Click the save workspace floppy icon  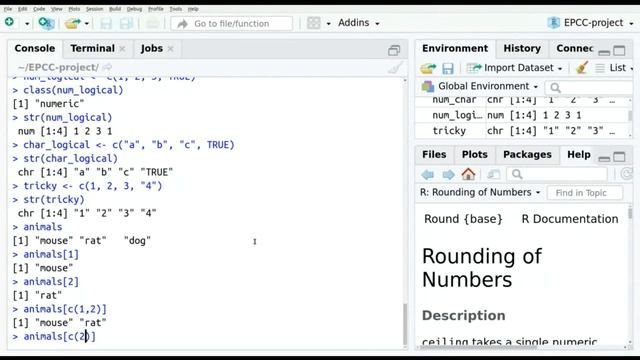click(448, 68)
